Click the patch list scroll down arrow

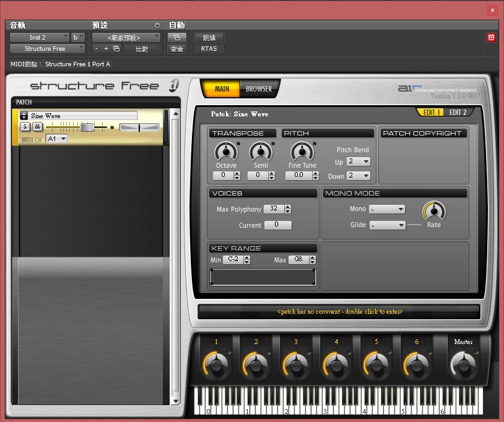click(175, 401)
